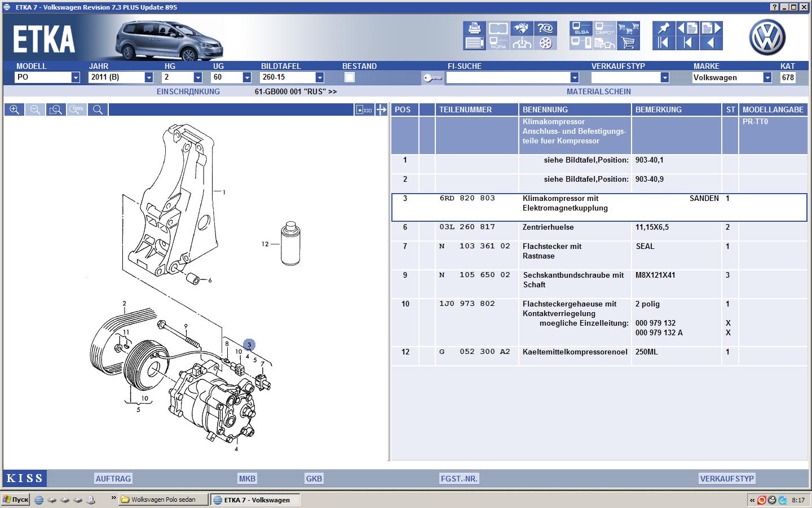
Task: Toggle the BESTAND checkbox
Action: (x=350, y=77)
